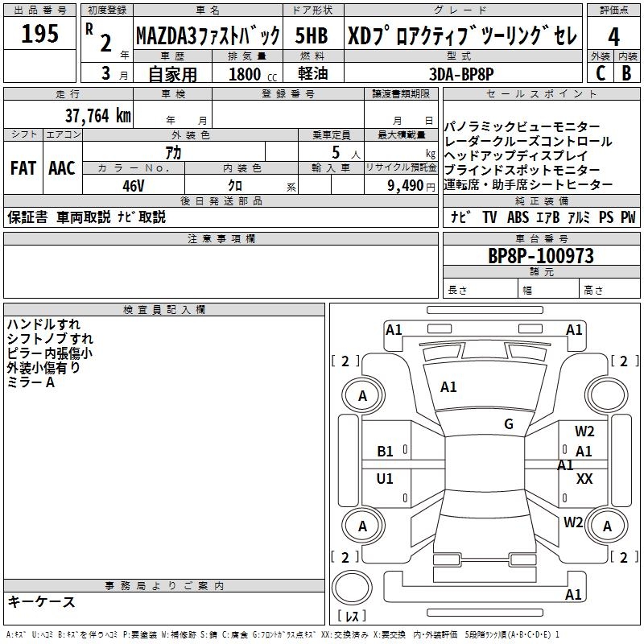Select the overall evaluation score 4
This screenshot has height=644, width=644.
613,36
